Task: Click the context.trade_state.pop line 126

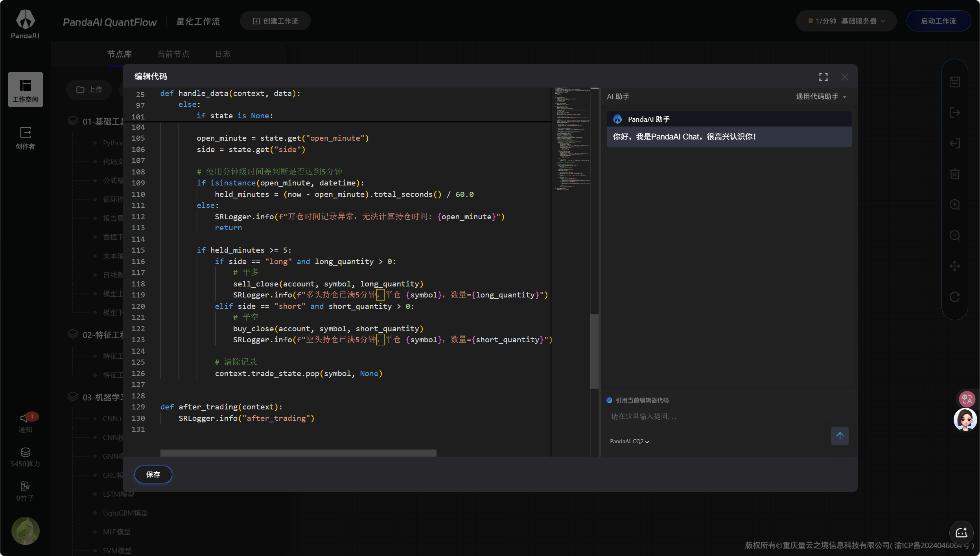Action: (298, 374)
